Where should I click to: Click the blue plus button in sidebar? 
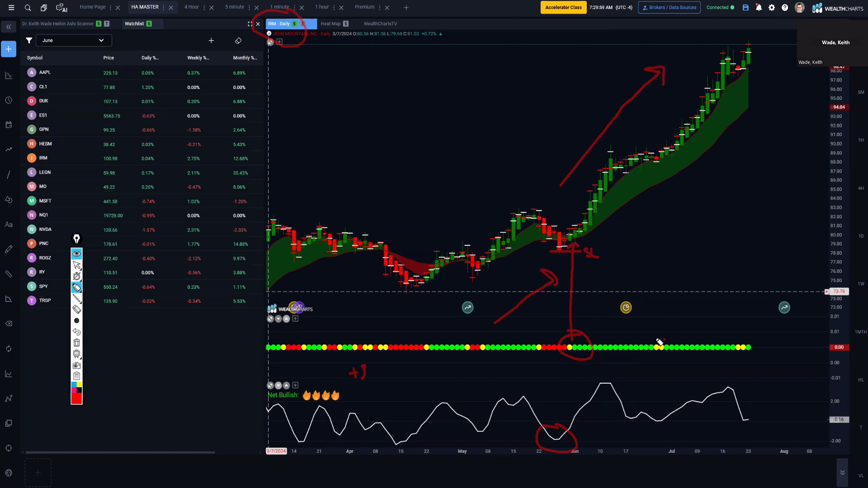[x=9, y=49]
